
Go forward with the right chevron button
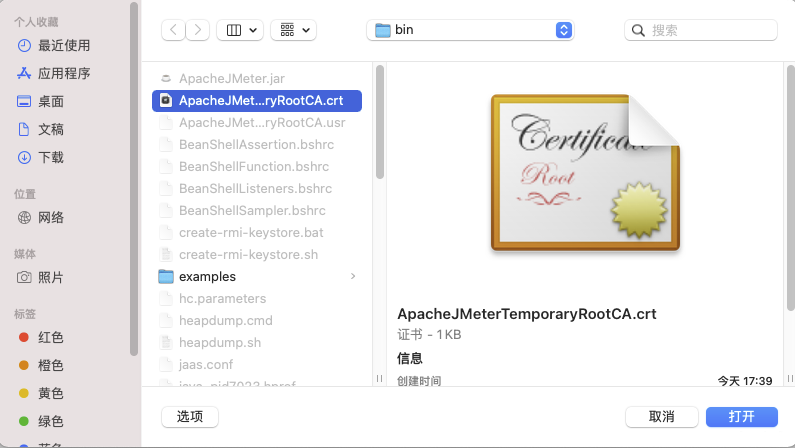point(198,30)
